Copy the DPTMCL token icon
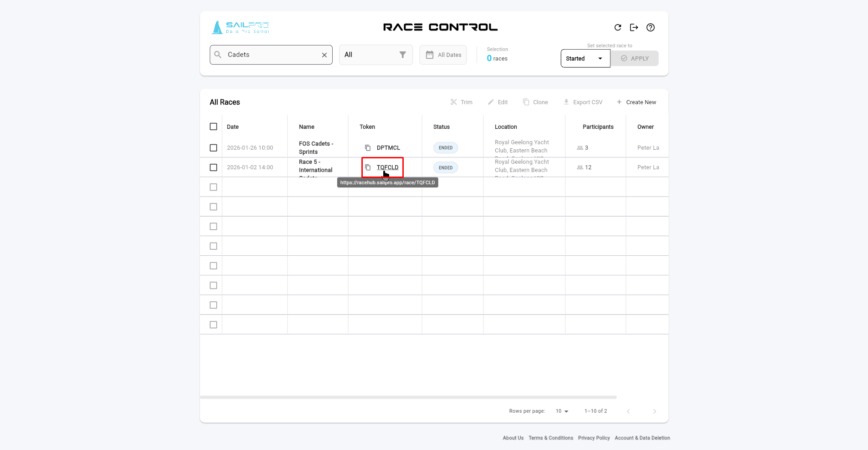The height and width of the screenshot is (450, 868). 368,148
